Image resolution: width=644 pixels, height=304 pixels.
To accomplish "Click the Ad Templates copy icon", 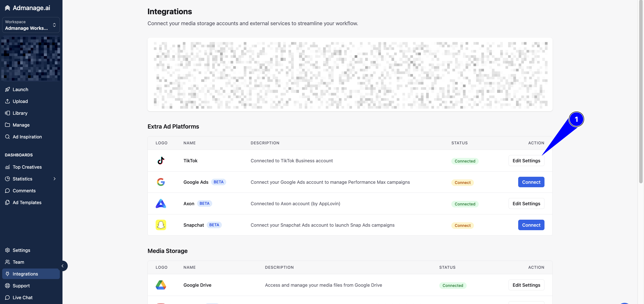I will click(7, 202).
